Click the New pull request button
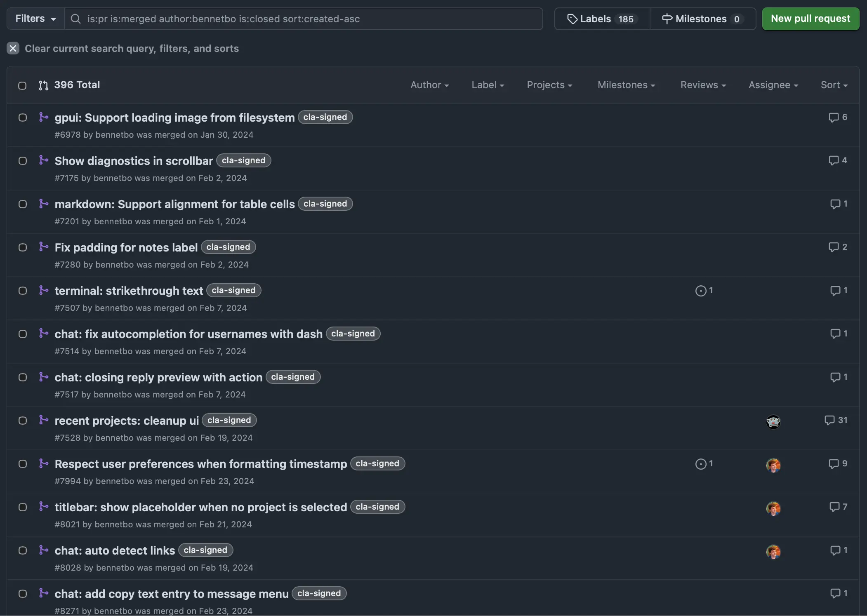The width and height of the screenshot is (867, 616). [x=810, y=19]
